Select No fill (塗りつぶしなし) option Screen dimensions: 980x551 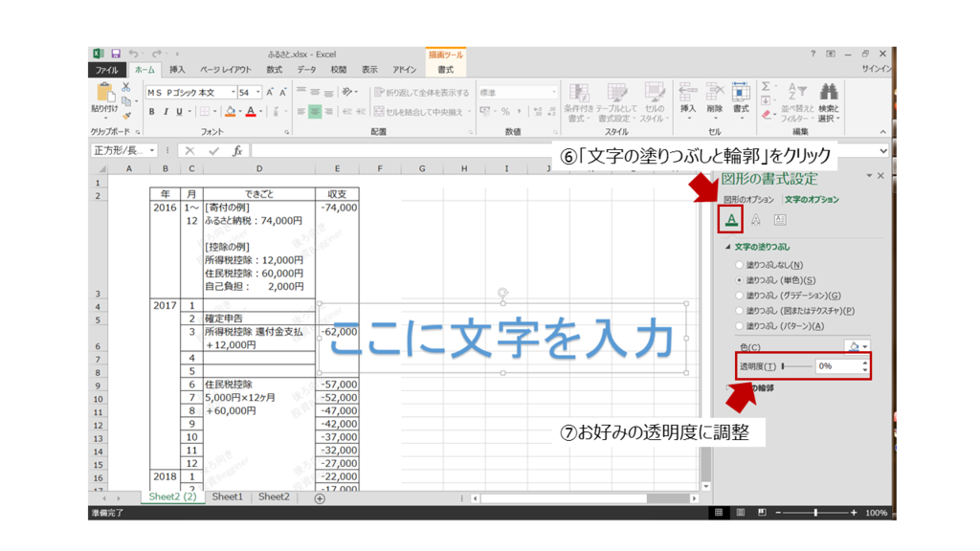coord(740,265)
